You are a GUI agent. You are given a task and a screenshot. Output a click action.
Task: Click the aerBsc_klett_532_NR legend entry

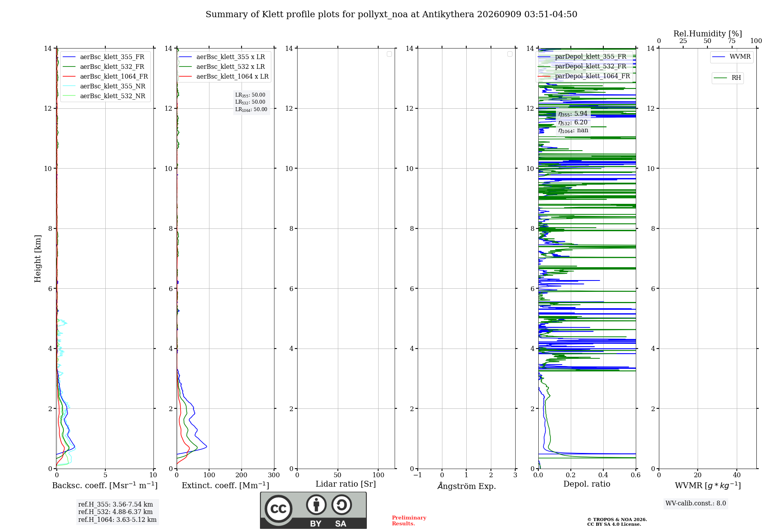point(104,96)
